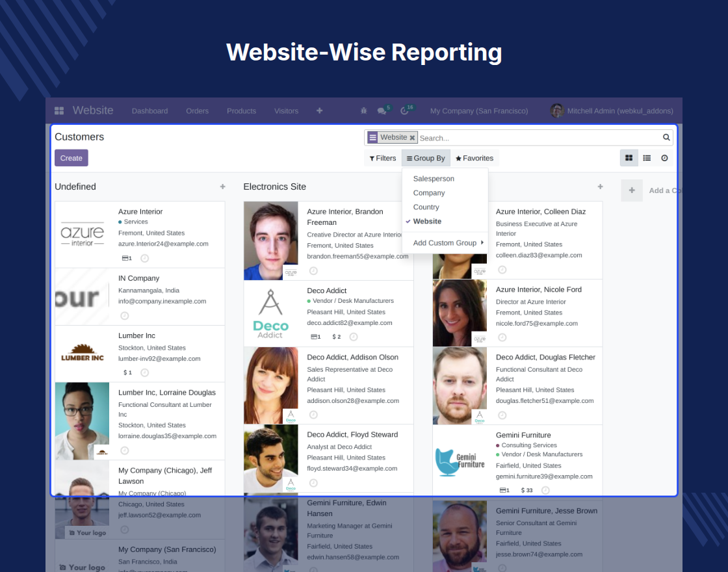
Task: Open the activities clock icon with 16 badge
Action: pos(404,110)
